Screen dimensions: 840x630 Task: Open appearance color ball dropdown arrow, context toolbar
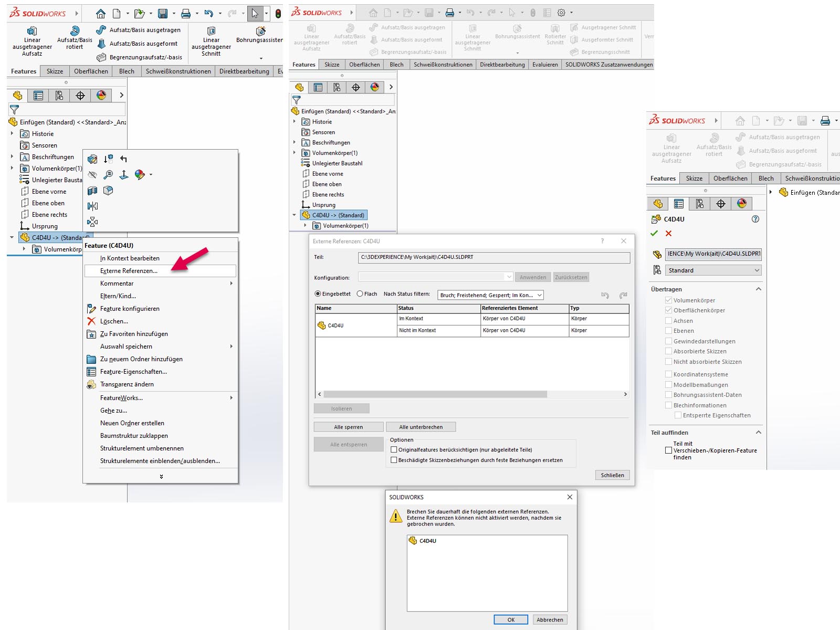[x=151, y=175]
